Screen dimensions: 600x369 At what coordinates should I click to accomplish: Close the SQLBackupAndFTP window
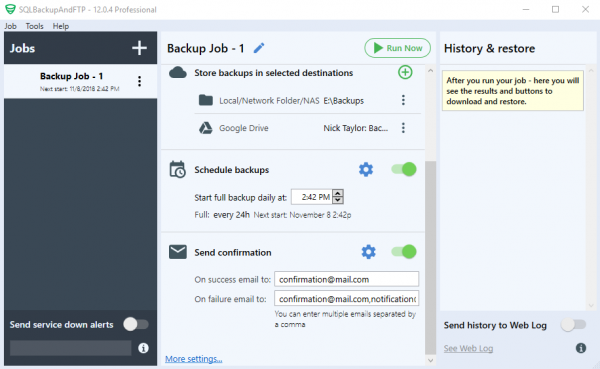[585, 9]
